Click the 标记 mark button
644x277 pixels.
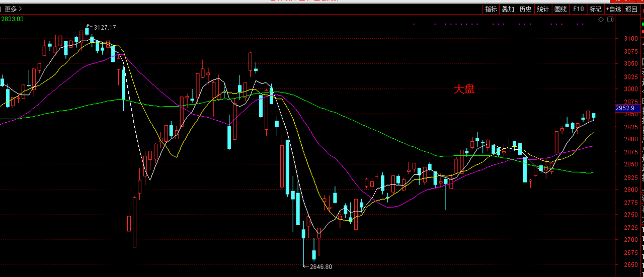tap(595, 9)
